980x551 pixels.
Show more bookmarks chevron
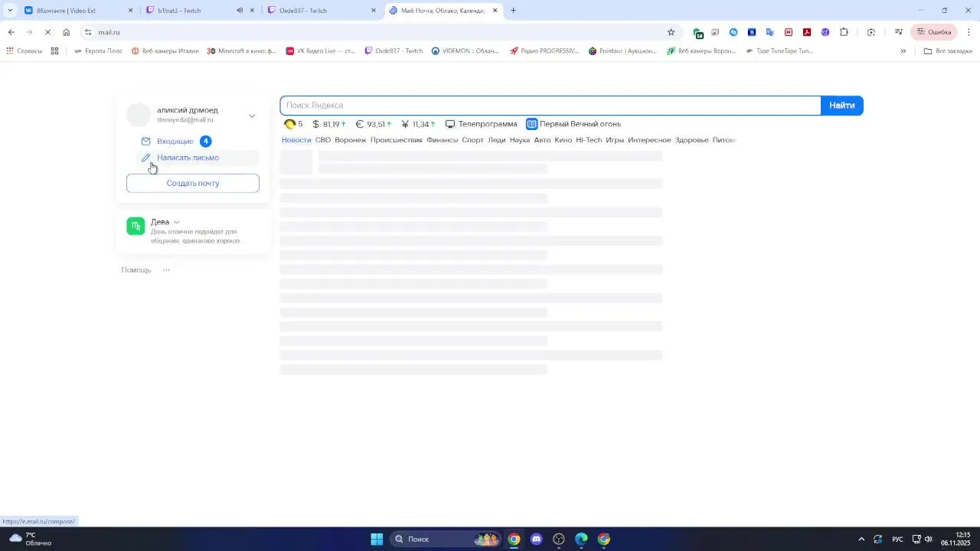(903, 51)
